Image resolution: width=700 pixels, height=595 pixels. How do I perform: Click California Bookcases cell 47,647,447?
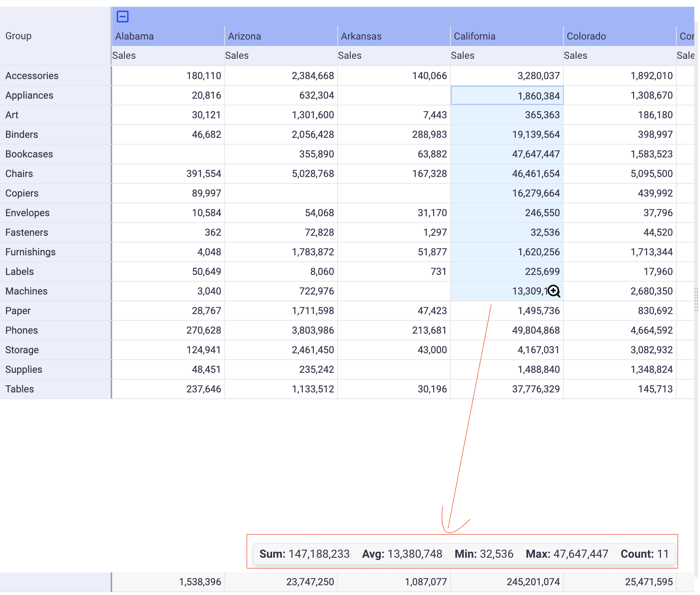pyautogui.click(x=536, y=154)
